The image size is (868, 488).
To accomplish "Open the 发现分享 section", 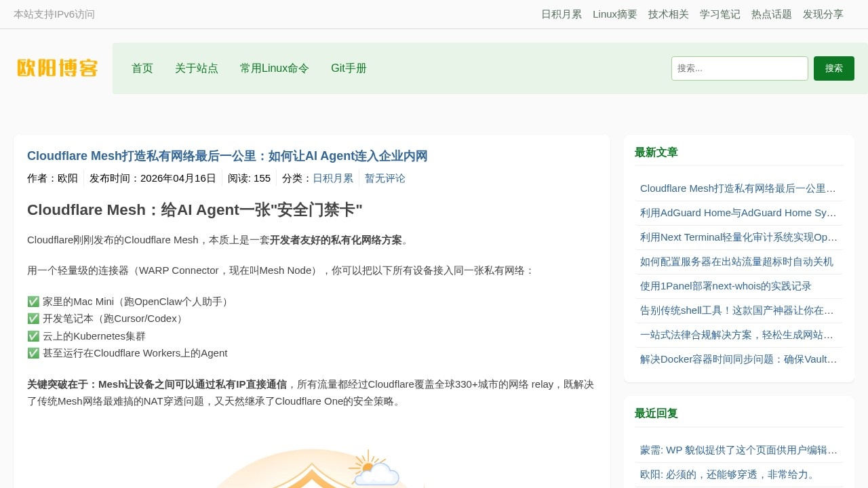I will tap(823, 14).
